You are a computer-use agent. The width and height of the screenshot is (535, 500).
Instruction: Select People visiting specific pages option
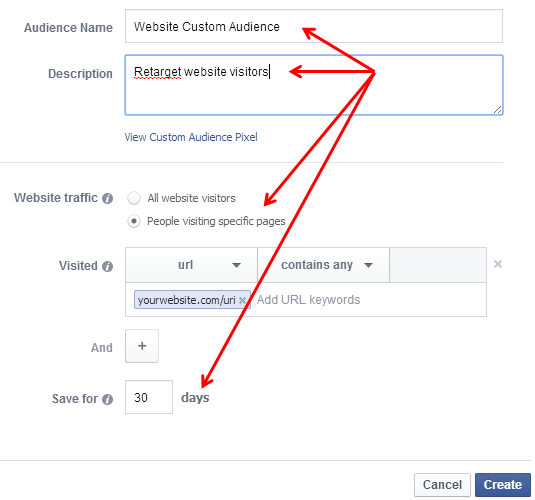point(134,222)
